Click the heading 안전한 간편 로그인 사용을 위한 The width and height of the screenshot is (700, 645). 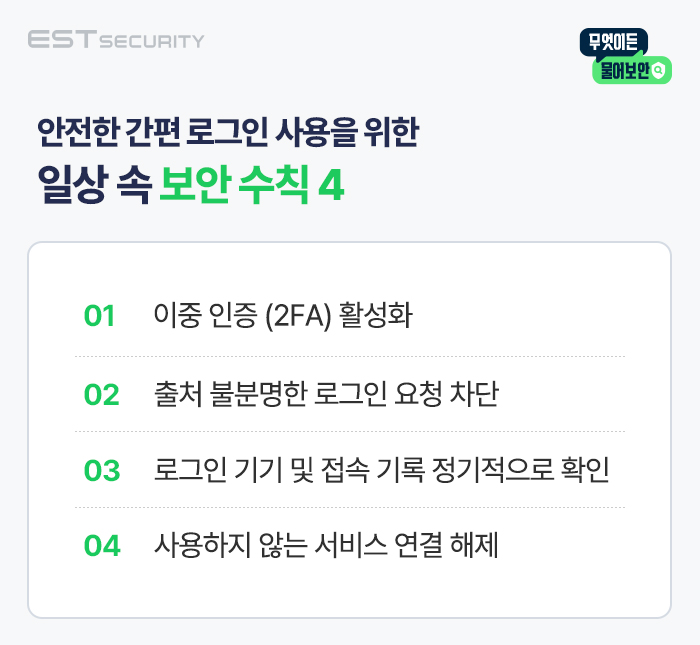coord(228,132)
